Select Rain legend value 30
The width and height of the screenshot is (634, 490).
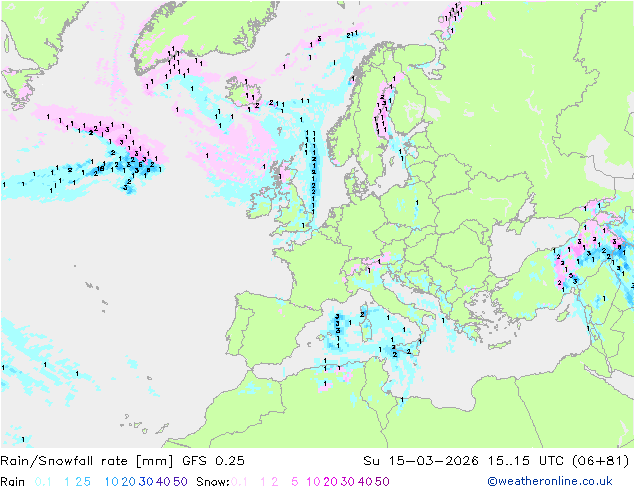(x=146, y=482)
